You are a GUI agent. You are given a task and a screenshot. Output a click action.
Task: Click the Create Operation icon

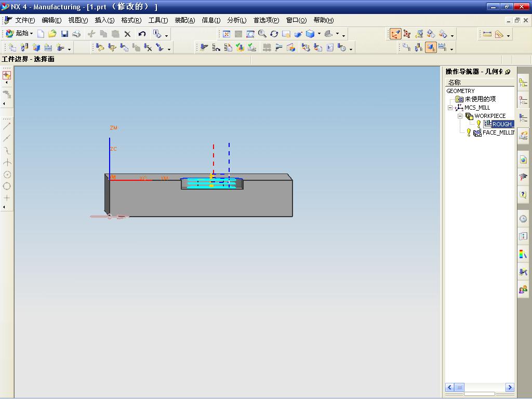(60, 48)
